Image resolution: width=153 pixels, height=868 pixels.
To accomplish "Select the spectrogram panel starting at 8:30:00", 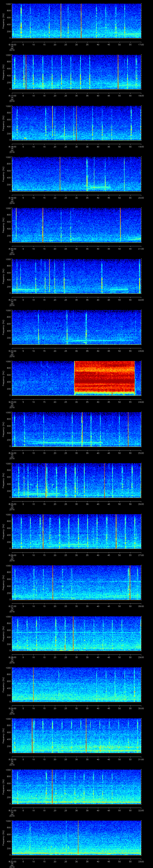I will pos(77,736).
